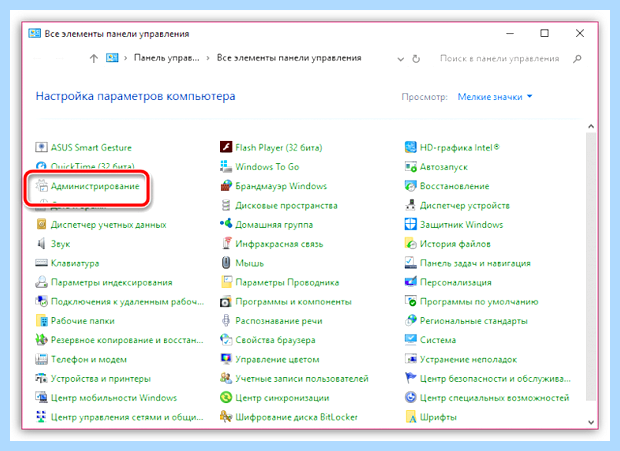Open the Диспетчер устройств icon

411,205
